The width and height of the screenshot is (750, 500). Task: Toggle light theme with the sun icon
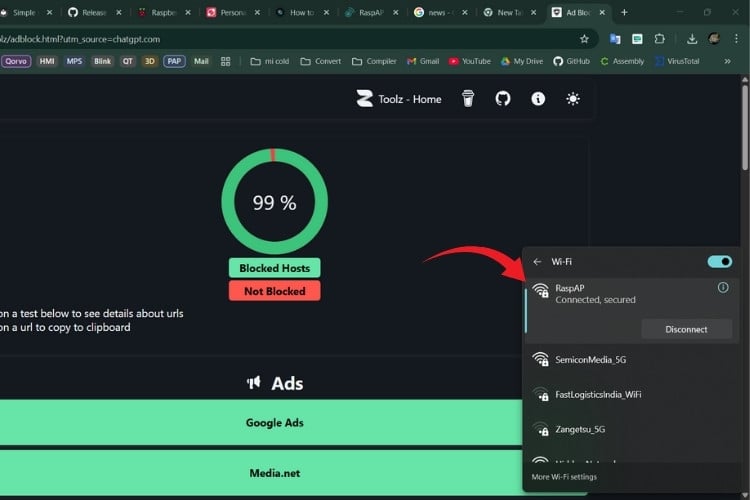click(x=573, y=99)
